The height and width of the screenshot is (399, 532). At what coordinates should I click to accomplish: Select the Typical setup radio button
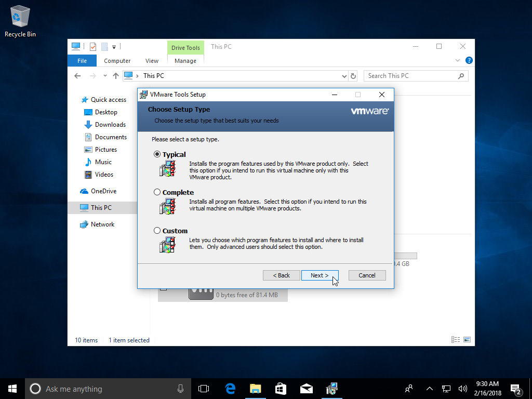(x=157, y=154)
